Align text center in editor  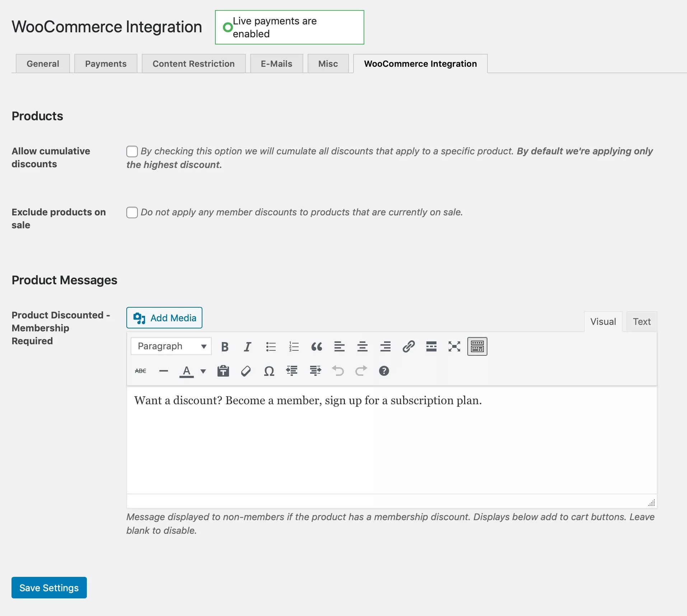tap(363, 346)
